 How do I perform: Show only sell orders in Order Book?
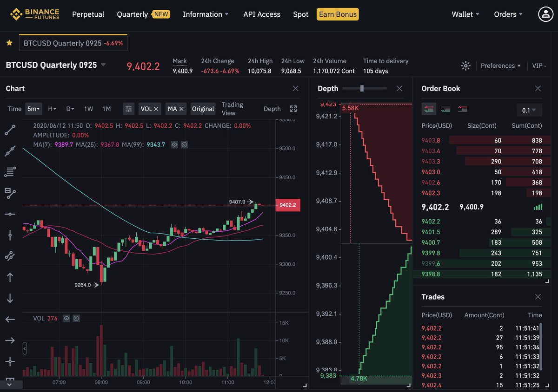coord(462,109)
